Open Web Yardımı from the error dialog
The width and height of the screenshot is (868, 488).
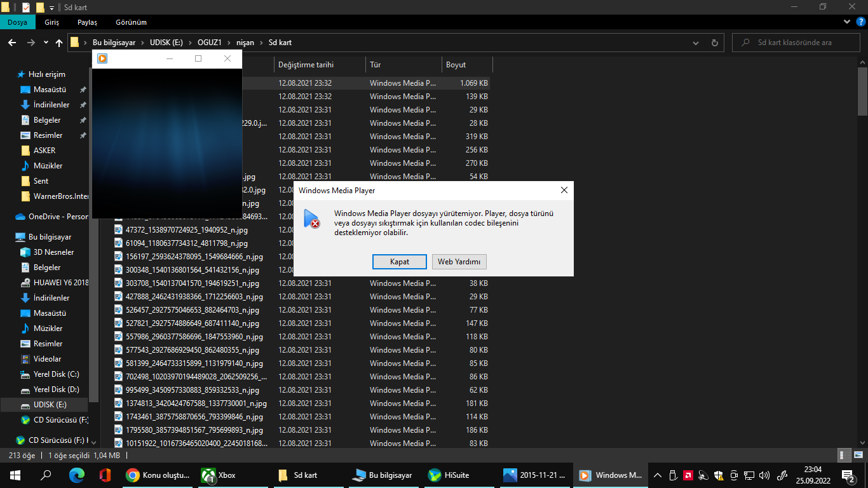[x=459, y=261]
